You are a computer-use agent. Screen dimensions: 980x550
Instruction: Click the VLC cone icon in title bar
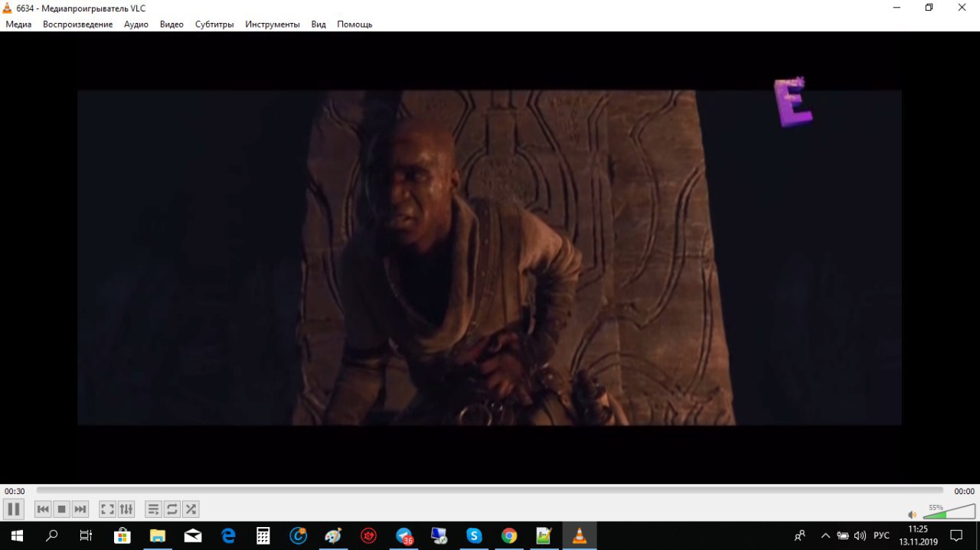(x=8, y=8)
